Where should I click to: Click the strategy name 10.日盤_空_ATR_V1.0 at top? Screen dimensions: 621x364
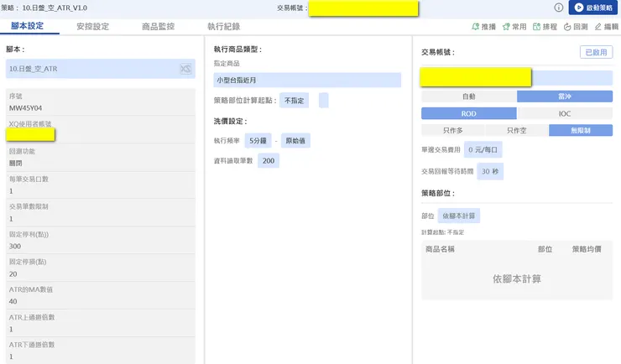click(55, 8)
